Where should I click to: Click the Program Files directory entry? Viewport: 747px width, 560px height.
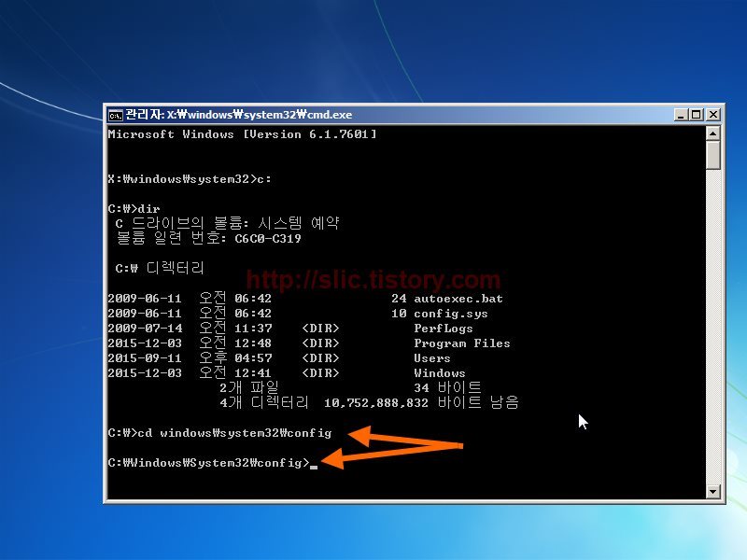click(x=461, y=343)
